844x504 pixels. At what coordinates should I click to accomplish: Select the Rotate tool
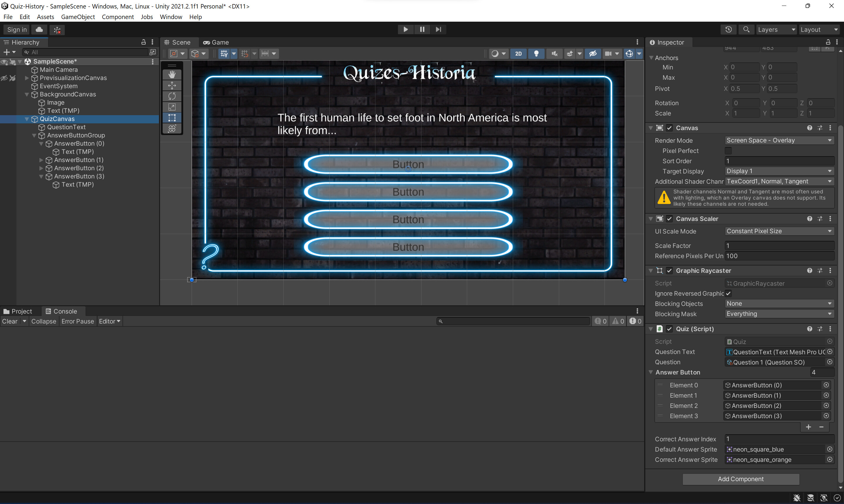tap(172, 96)
